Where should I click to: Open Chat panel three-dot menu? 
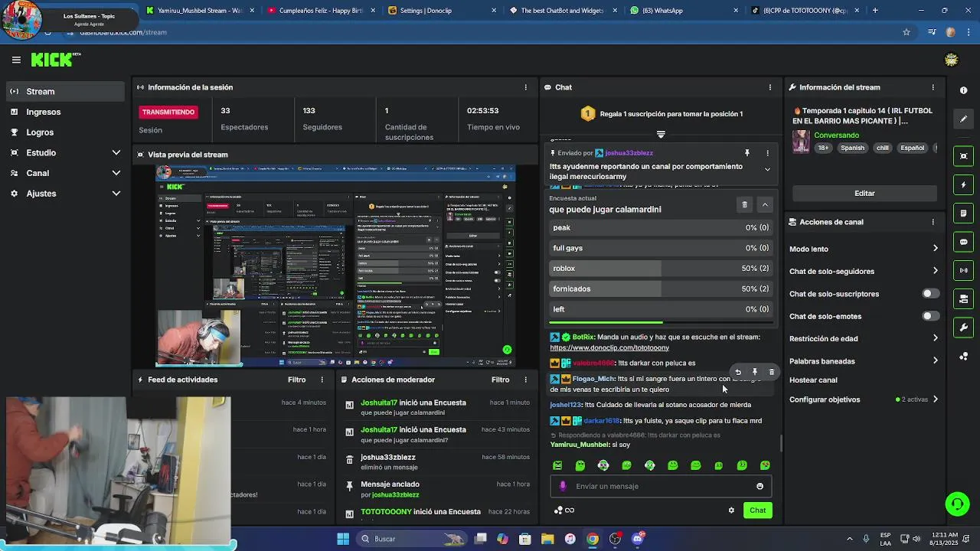[x=770, y=87]
